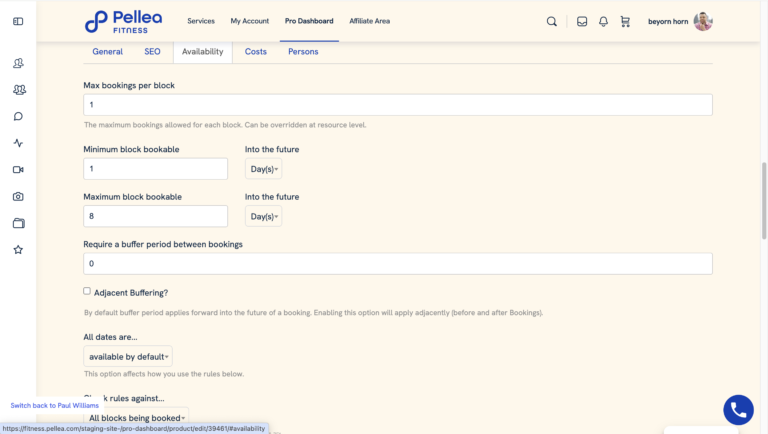Enable the Adjacent Buffering checkbox

87,291
